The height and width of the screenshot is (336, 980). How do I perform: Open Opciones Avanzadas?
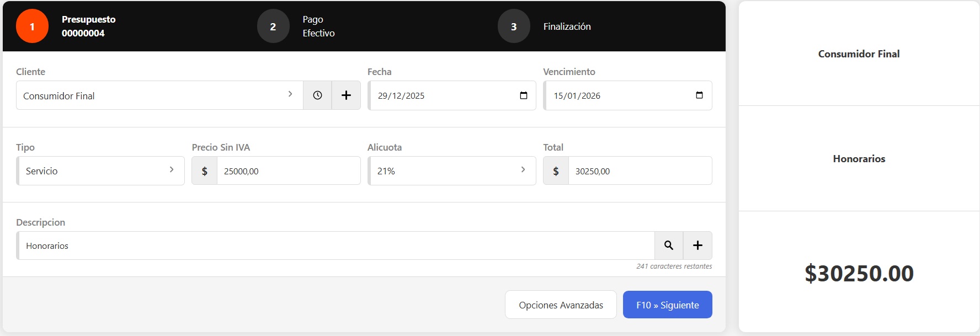coord(561,305)
